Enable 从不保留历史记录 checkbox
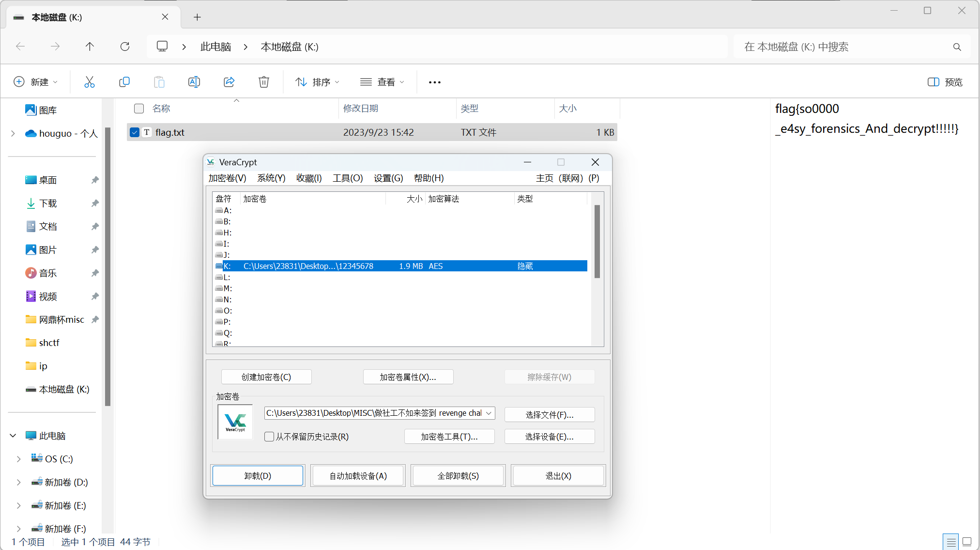This screenshot has height=550, width=980. pos(269,437)
